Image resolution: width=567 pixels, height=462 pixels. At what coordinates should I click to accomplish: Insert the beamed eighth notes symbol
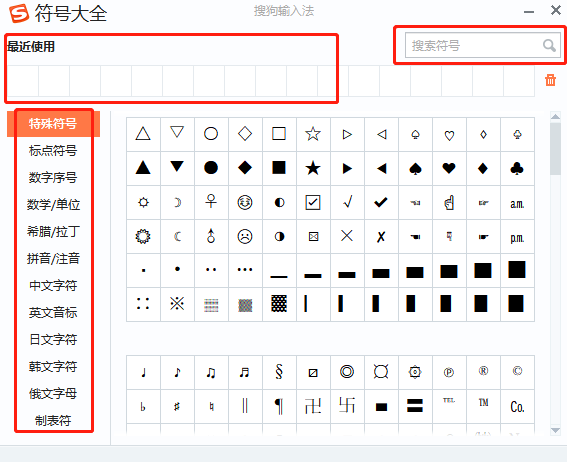[211, 372]
